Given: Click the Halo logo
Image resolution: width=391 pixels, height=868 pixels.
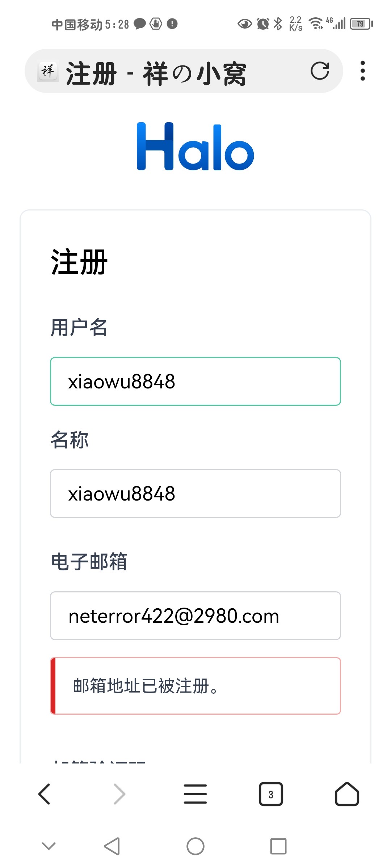Looking at the screenshot, I should 195,146.
